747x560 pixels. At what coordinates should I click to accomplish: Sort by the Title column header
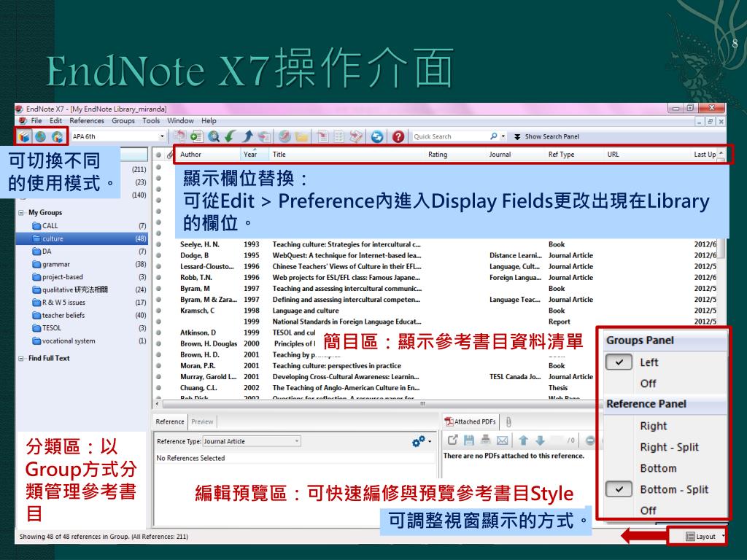tap(347, 155)
